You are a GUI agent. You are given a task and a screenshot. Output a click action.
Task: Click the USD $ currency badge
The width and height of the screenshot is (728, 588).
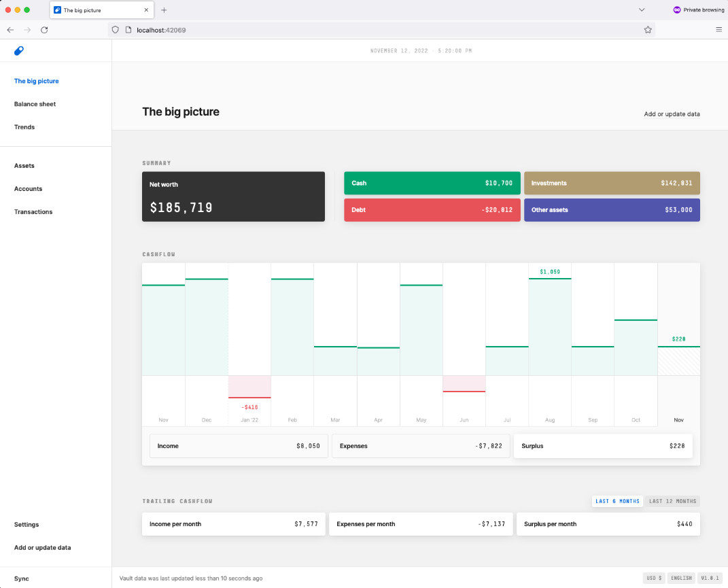point(654,578)
